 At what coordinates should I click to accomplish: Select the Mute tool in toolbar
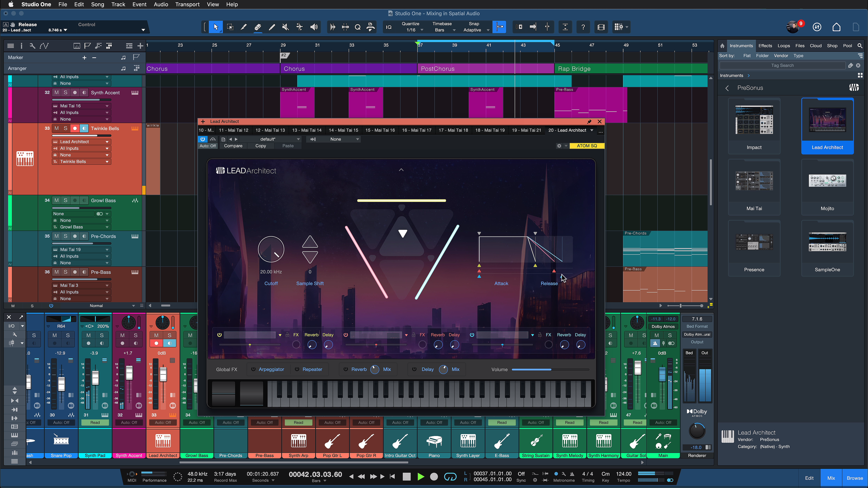[285, 27]
